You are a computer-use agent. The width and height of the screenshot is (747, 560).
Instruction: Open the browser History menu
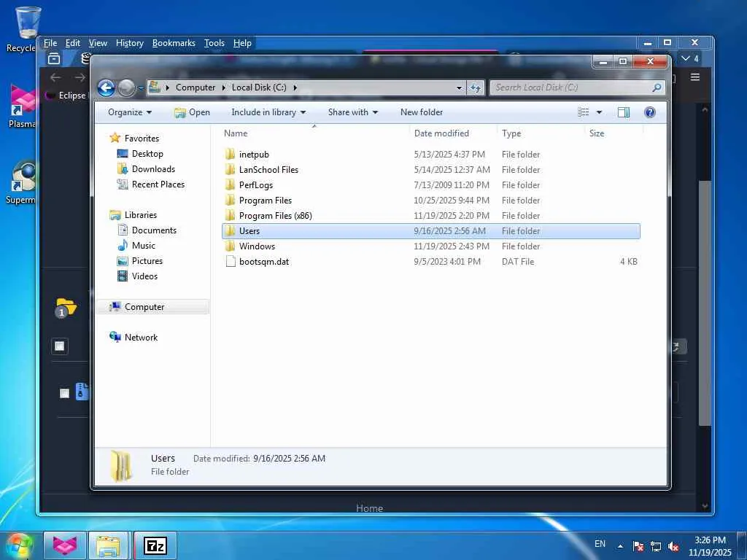[130, 43]
